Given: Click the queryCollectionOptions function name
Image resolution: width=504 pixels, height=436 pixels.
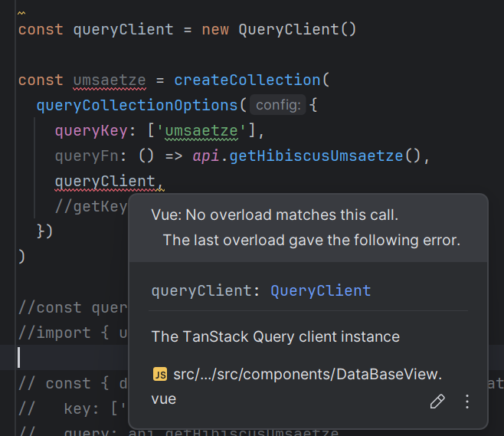Looking at the screenshot, I should [x=137, y=105].
